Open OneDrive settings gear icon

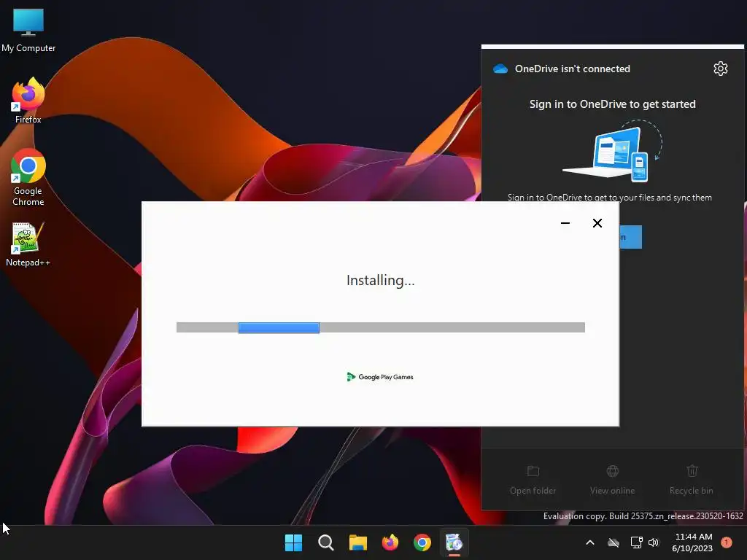[720, 69]
